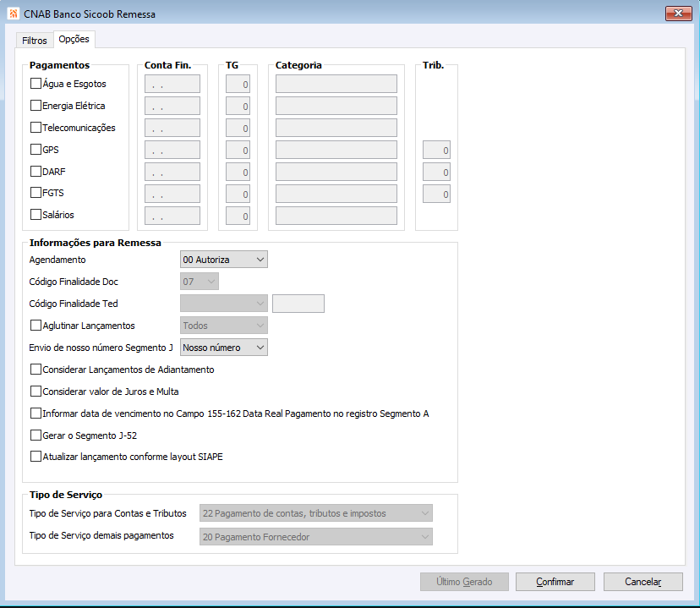Enable the DARF payment checkbox
700x608 pixels.
[x=36, y=171]
